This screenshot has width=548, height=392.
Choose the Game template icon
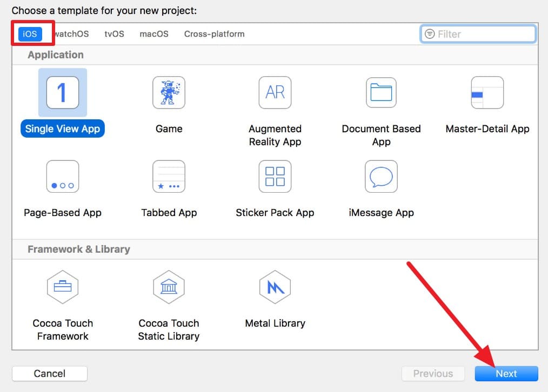click(169, 92)
